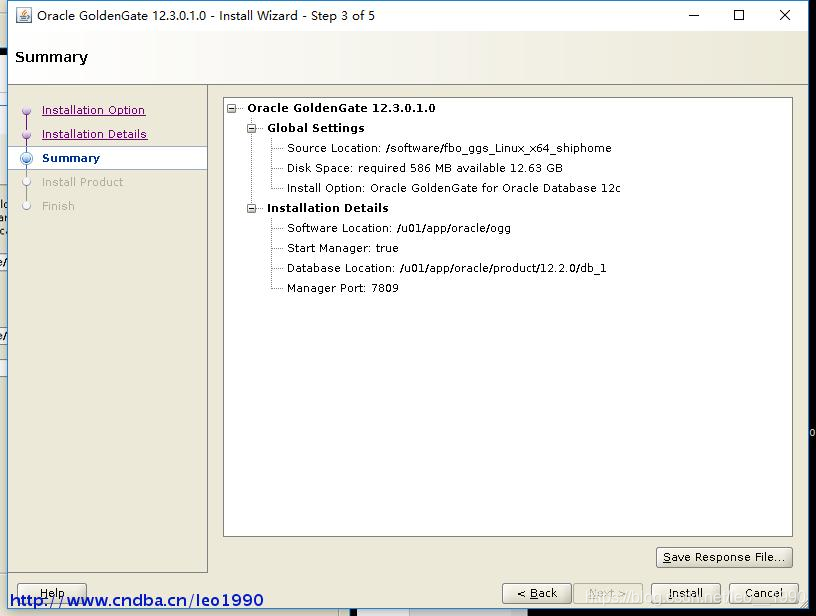Go back with the Back button

coord(537,593)
